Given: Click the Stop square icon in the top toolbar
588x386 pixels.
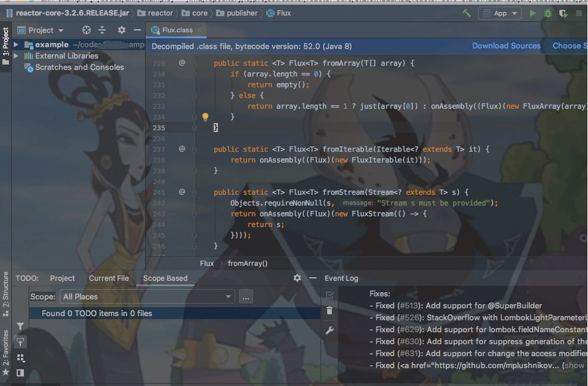Looking at the screenshot, I should click(579, 13).
